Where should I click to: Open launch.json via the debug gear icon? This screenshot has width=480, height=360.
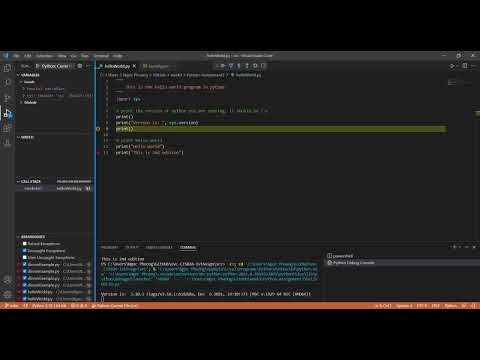[80, 66]
